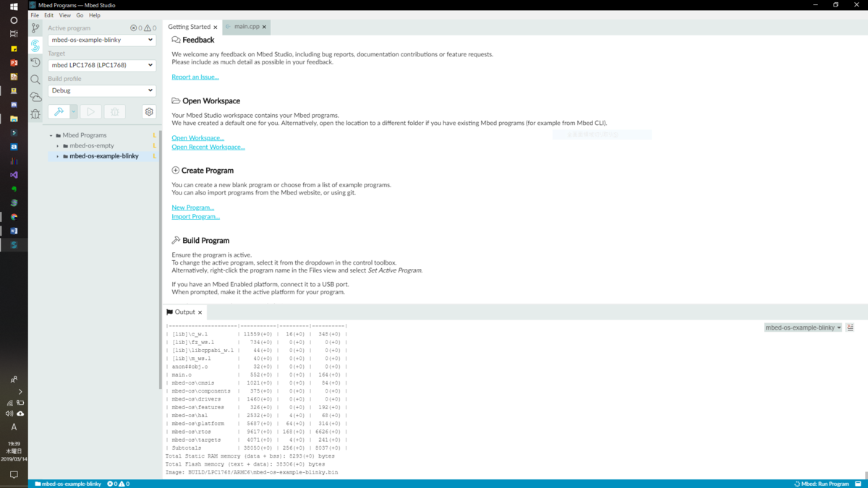Open the File menu
Screen dimensions: 868x488
(x=35, y=15)
